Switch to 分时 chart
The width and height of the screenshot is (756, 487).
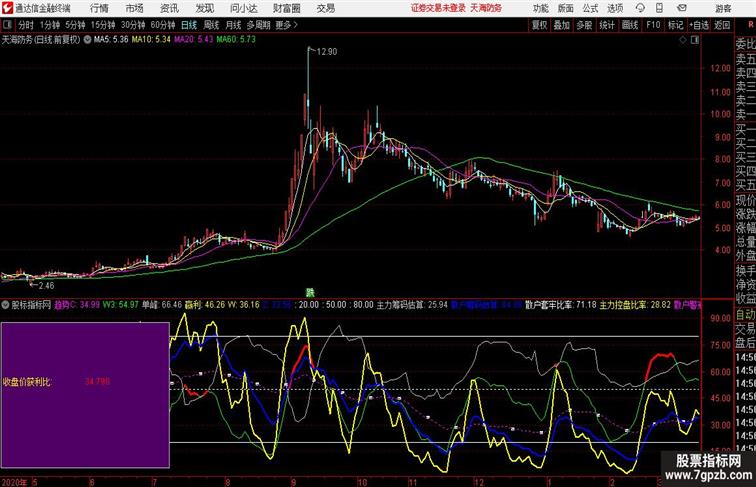[x=26, y=25]
